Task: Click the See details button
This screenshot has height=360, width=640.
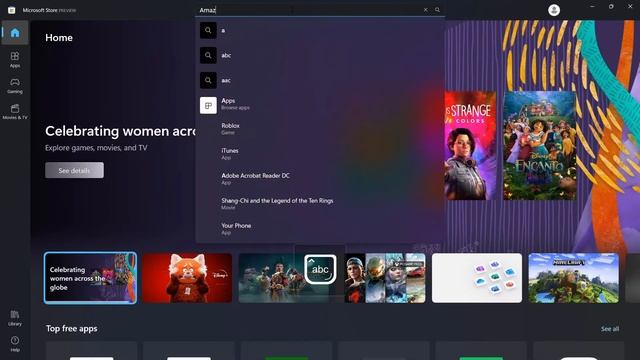Action: click(74, 170)
